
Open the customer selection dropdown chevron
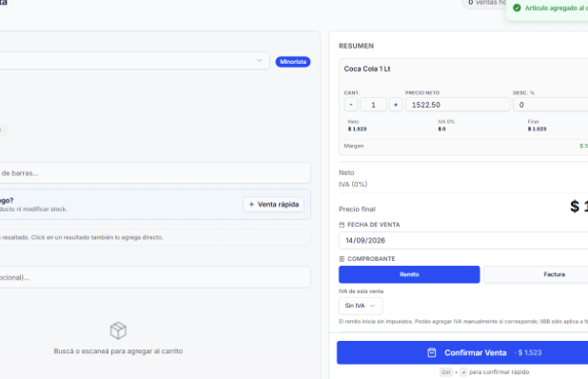click(x=259, y=60)
